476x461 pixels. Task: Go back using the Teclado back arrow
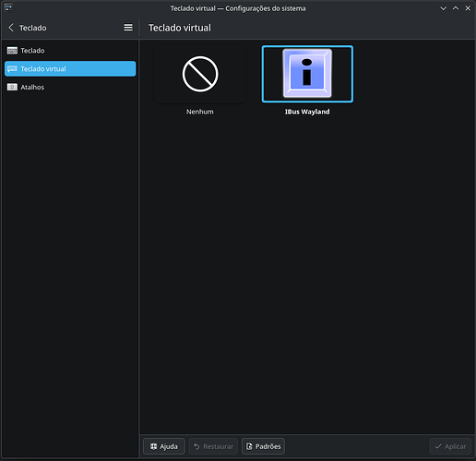point(11,28)
